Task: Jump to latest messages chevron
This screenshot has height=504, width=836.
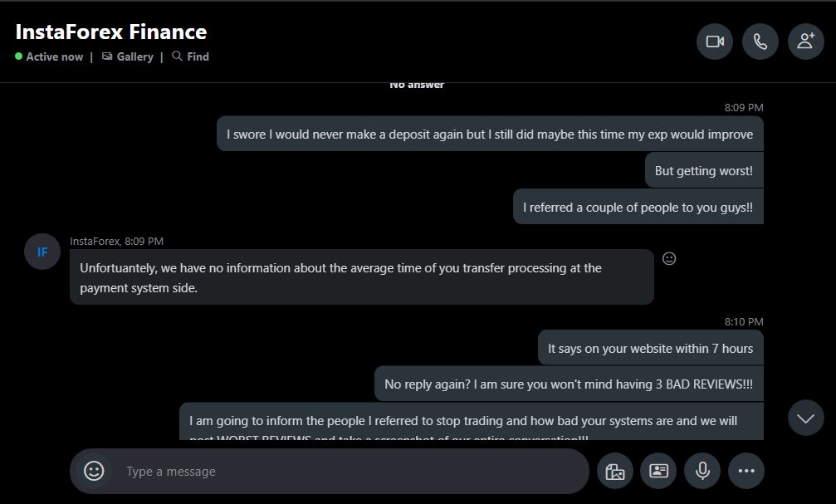Action: click(x=805, y=418)
